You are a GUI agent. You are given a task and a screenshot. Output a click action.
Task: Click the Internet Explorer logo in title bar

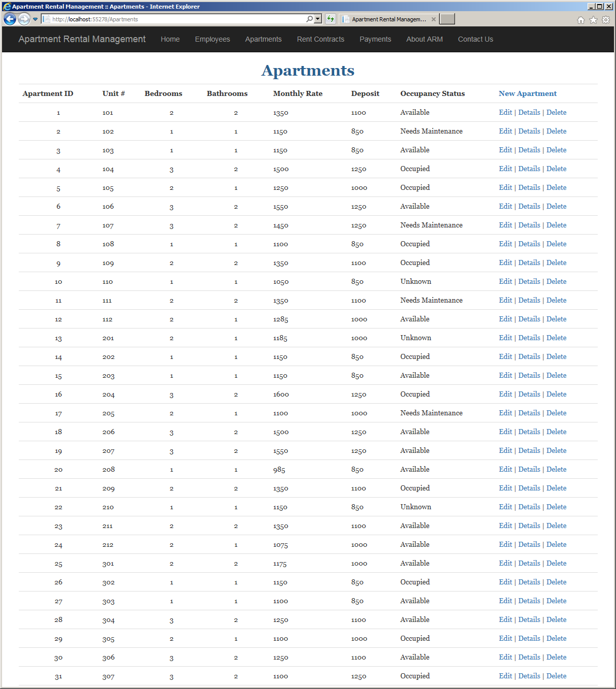7,7
